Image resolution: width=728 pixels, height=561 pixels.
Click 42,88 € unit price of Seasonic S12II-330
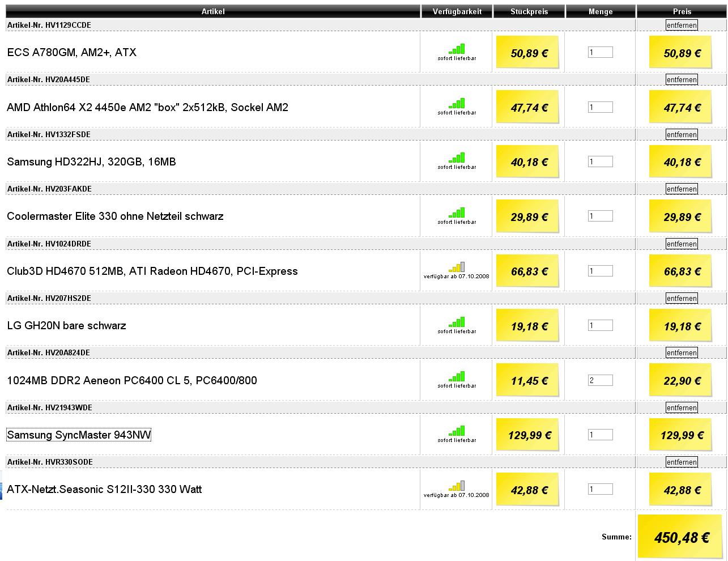coord(527,489)
